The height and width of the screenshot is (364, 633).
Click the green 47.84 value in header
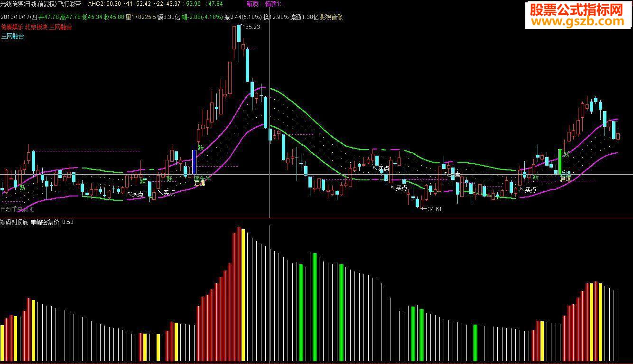[x=215, y=4]
